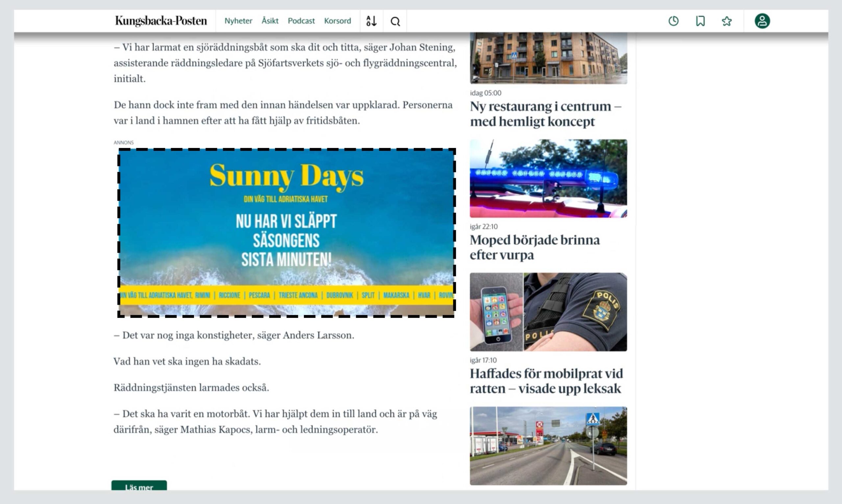Image resolution: width=842 pixels, height=504 pixels.
Task: Click the A-Ö alphabetical index icon
Action: pyautogui.click(x=371, y=21)
